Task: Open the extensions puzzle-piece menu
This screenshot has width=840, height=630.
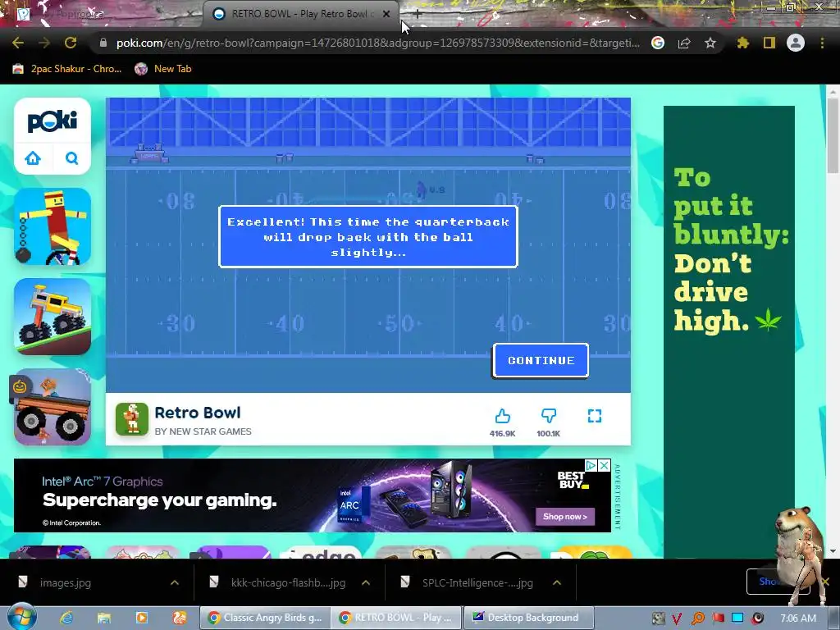Action: 743,43
